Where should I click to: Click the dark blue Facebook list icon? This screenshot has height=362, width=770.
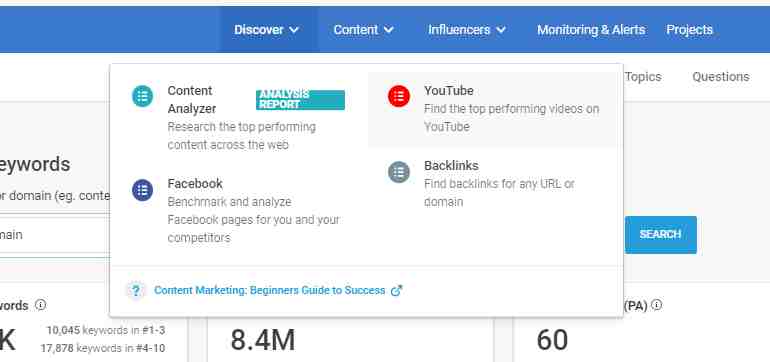(x=142, y=190)
